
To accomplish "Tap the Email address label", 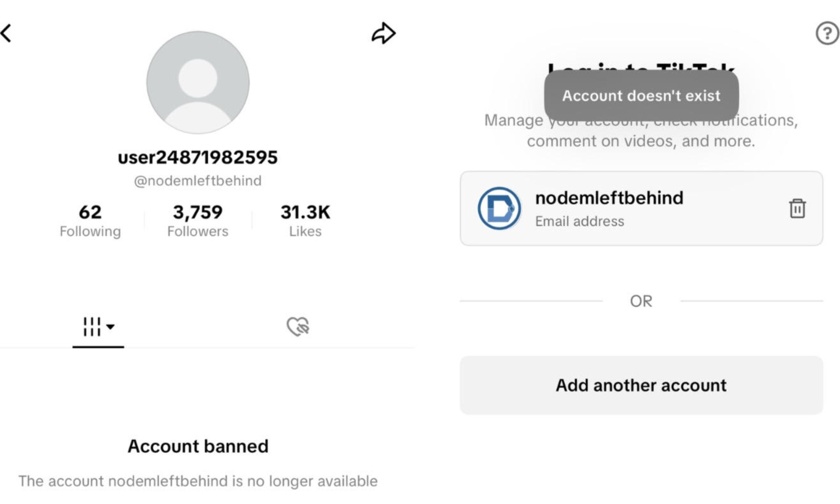I will [x=579, y=222].
